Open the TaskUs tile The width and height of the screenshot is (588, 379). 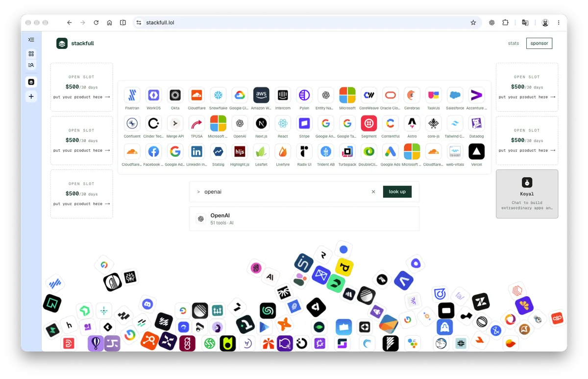[x=434, y=95]
